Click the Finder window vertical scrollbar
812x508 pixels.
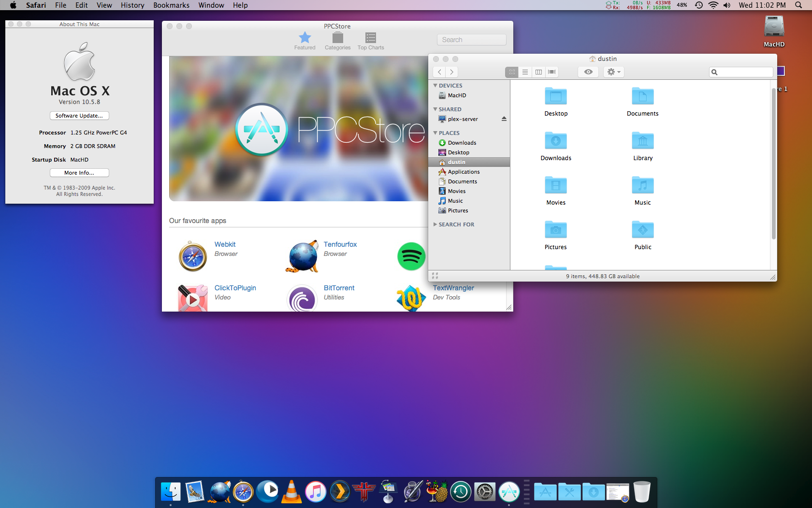[x=773, y=164]
